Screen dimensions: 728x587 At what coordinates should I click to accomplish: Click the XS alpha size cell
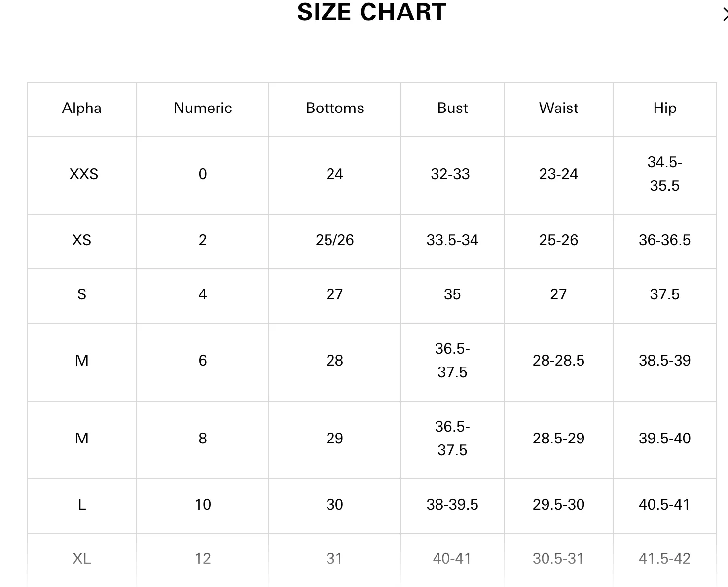pyautogui.click(x=82, y=240)
